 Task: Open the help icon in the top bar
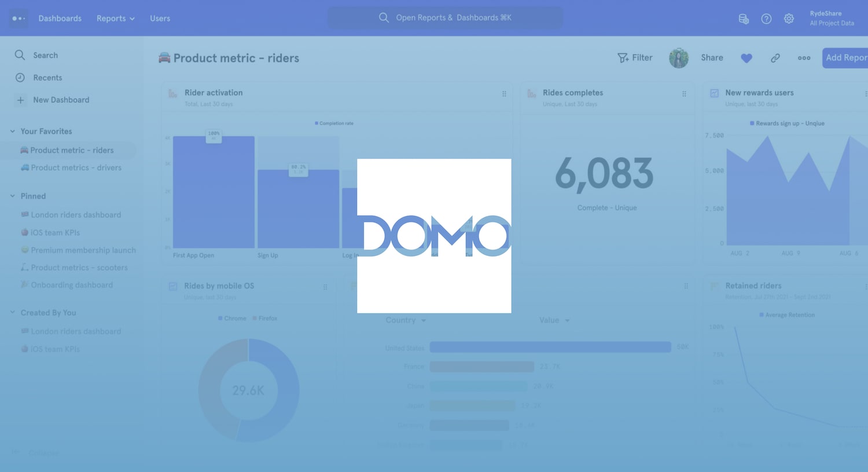click(766, 18)
